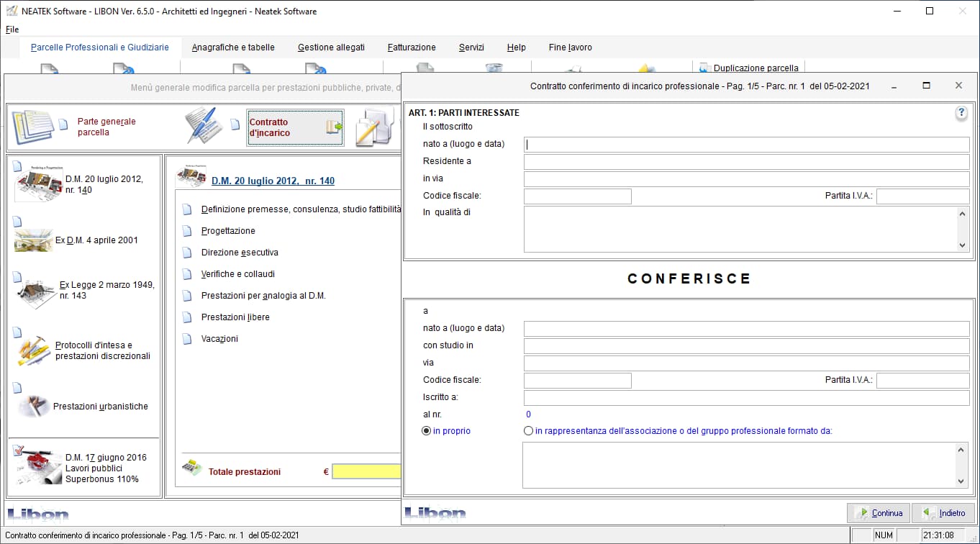Click page icon beside Prestazioni libere
The image size is (980, 544).
coord(187,317)
